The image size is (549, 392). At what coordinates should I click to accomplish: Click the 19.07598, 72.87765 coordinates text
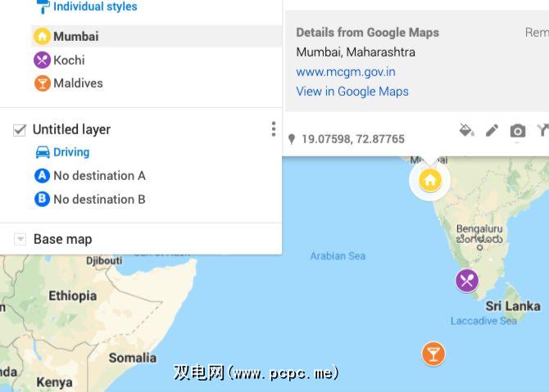[353, 139]
